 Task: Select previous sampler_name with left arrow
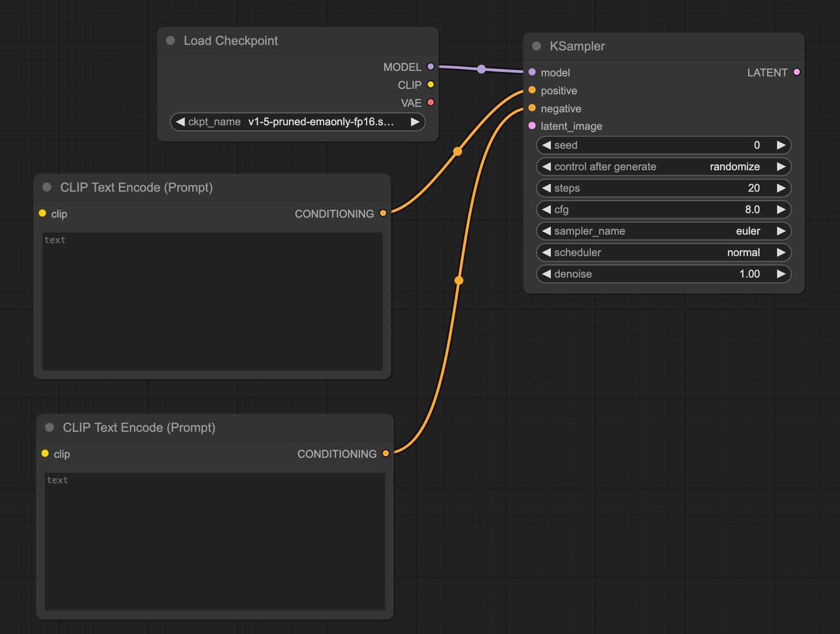click(x=546, y=231)
